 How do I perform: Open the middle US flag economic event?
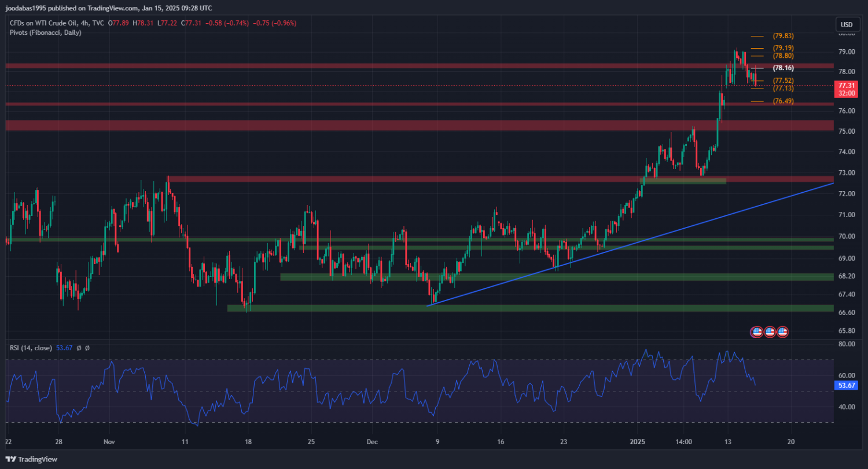(x=770, y=332)
